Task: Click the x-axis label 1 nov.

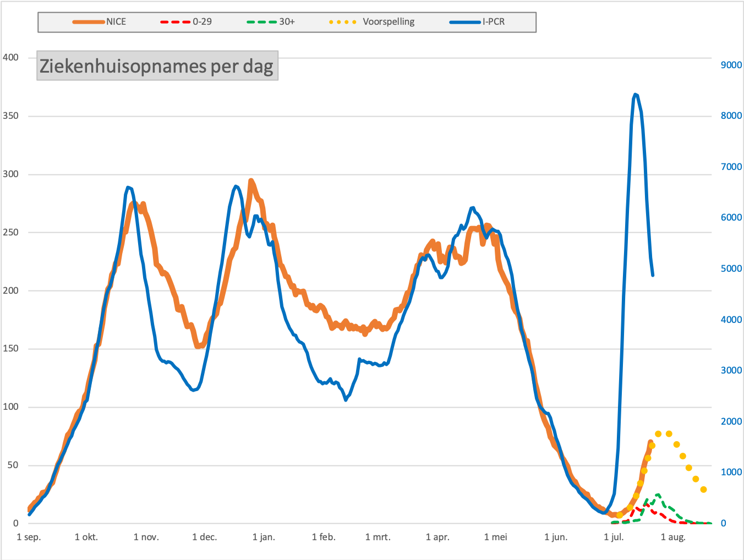Action: point(146,537)
